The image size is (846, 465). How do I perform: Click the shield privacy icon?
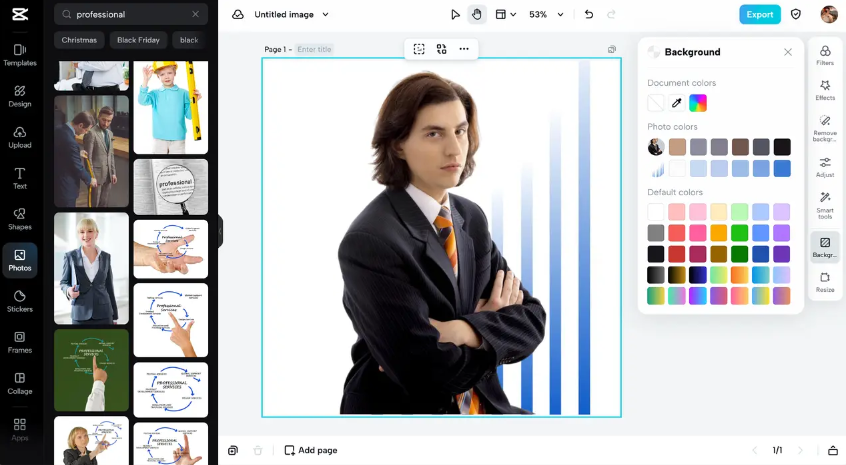click(x=796, y=15)
